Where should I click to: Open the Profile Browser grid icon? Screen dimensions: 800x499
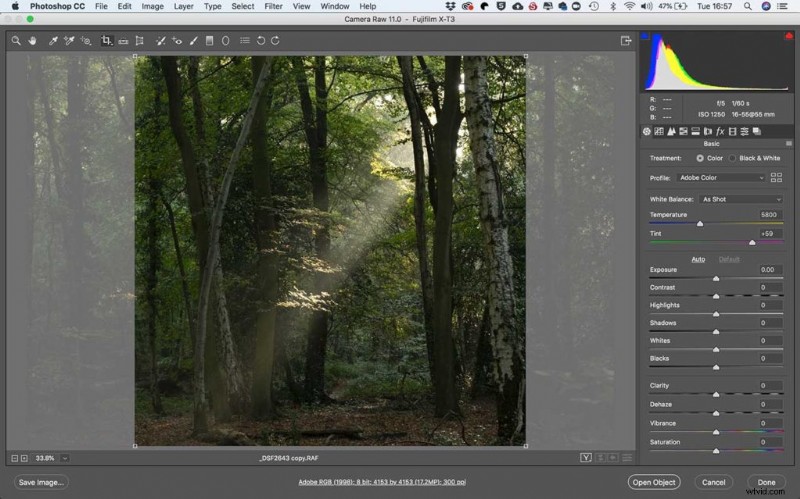(x=776, y=178)
